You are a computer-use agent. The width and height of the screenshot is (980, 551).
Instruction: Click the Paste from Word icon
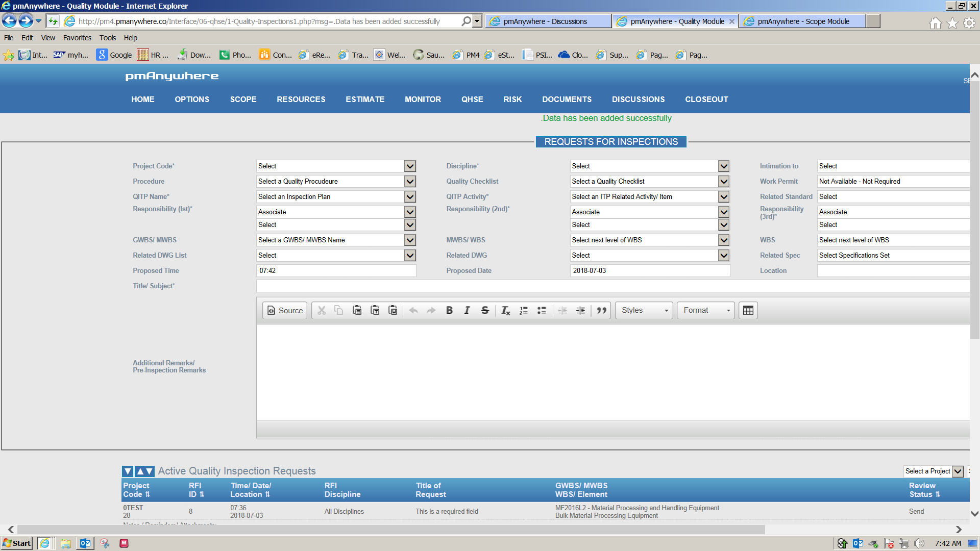393,310
